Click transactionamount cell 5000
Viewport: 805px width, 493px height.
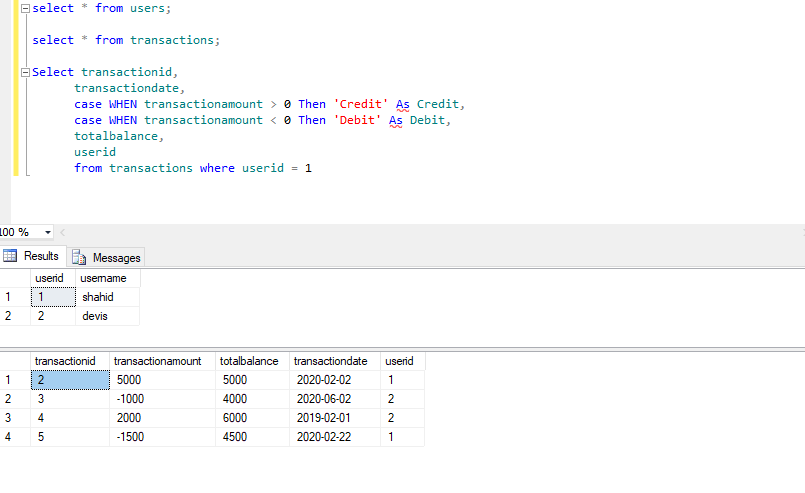click(163, 380)
